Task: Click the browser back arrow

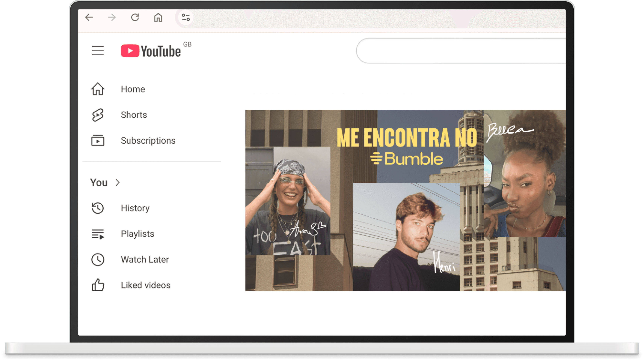Action: coord(89,17)
